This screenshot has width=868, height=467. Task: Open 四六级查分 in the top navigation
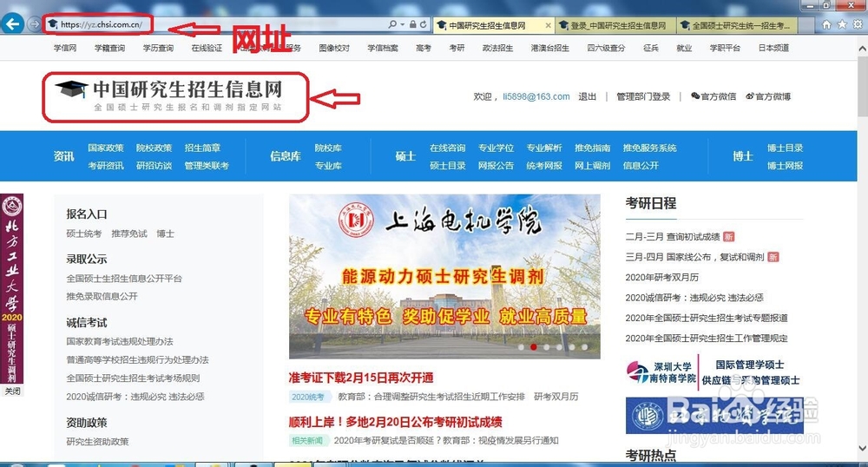pos(606,48)
